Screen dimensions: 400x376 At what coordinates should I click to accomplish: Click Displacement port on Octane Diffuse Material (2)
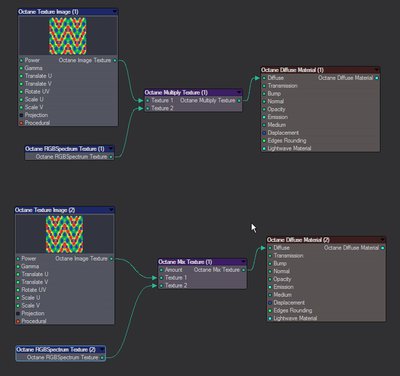[270, 303]
